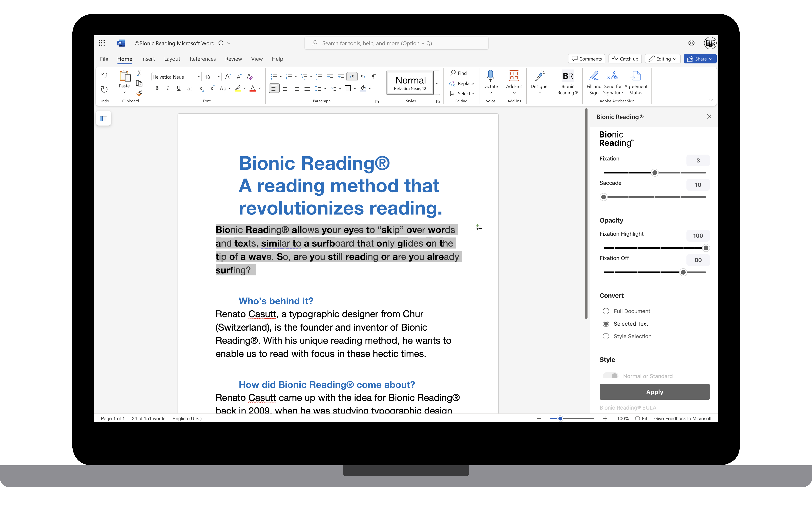Image resolution: width=812 pixels, height=508 pixels.
Task: Select the Full Document radio button
Action: (x=606, y=311)
